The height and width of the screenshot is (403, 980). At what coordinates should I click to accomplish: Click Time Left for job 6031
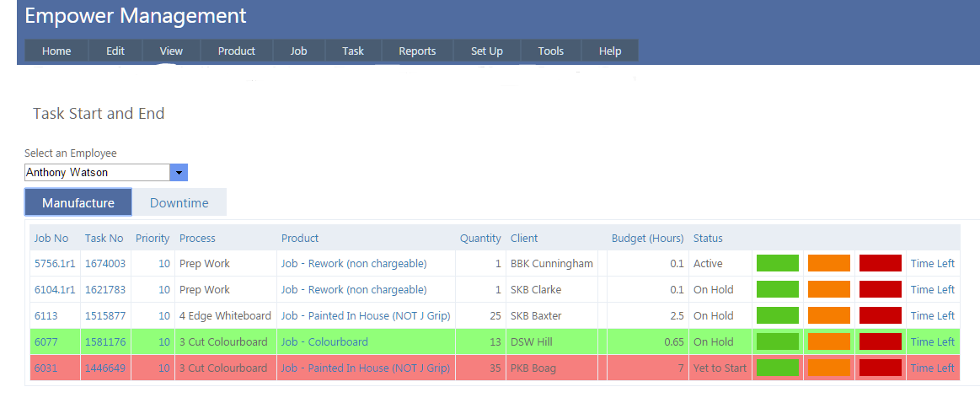tap(932, 368)
